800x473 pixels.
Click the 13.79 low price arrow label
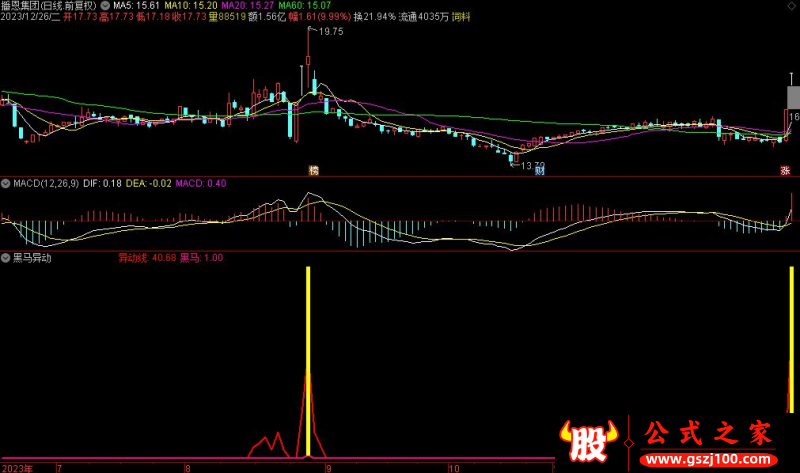pos(531,165)
